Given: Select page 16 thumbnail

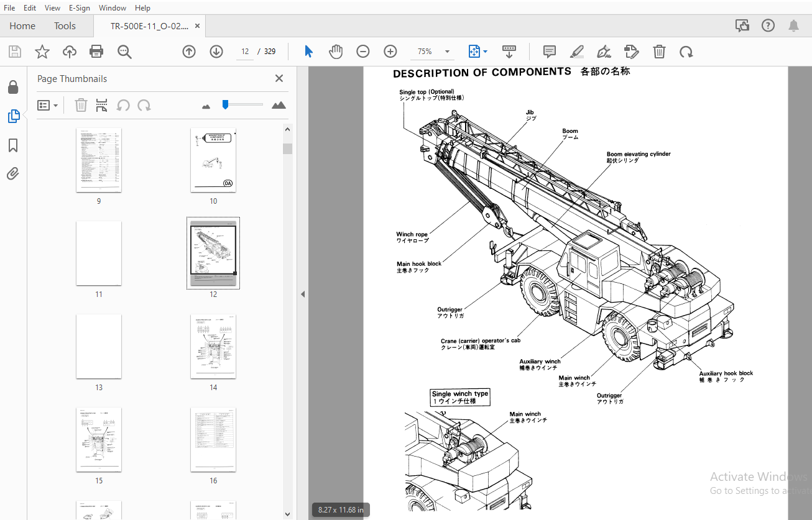Looking at the screenshot, I should (213, 439).
